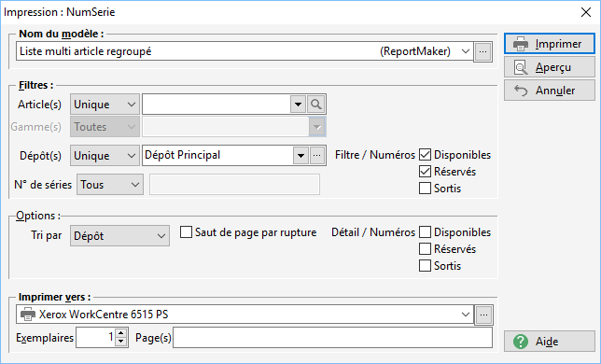Open the Liste multi article regroupé model dropdown

pos(245,51)
